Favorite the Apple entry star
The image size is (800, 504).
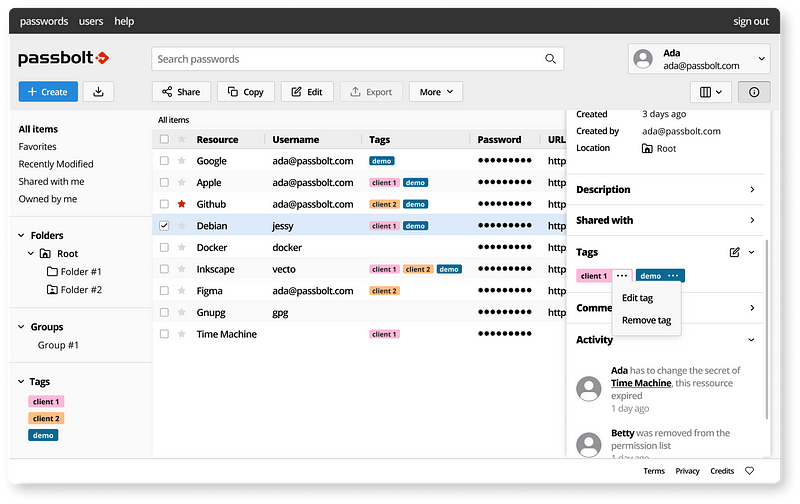182,182
